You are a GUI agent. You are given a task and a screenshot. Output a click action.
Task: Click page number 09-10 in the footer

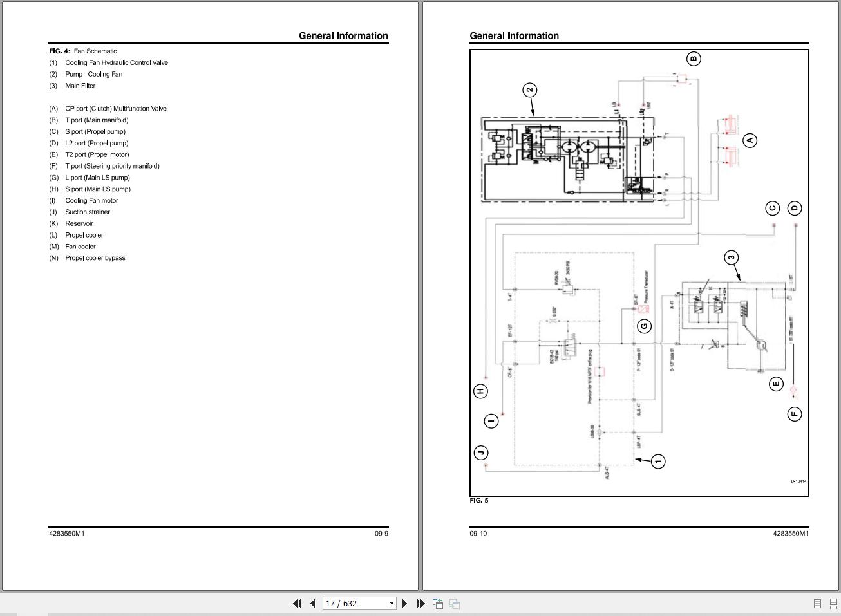point(478,534)
